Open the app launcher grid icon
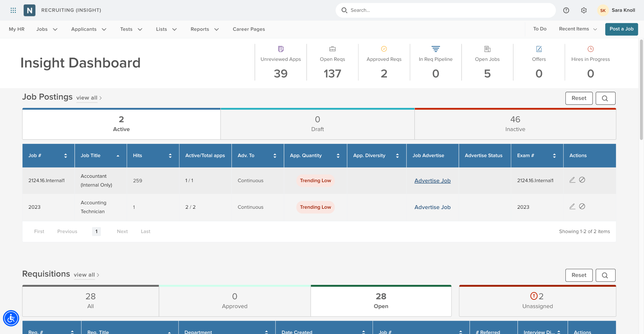Viewport: 644px width, 334px height. [13, 10]
